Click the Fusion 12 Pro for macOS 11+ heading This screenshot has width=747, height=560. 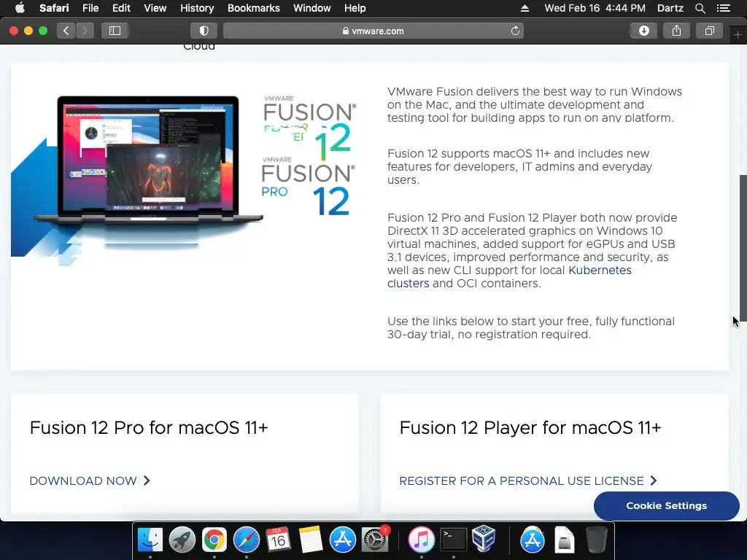click(x=149, y=427)
